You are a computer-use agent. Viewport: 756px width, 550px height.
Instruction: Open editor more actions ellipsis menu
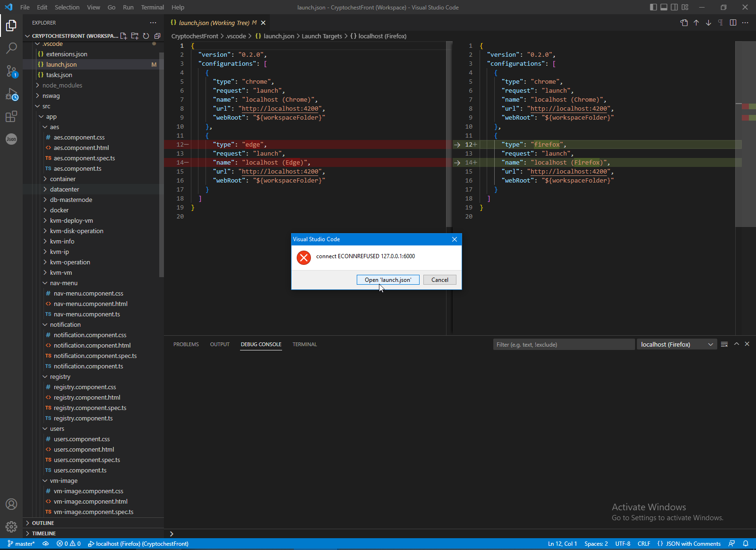click(x=745, y=23)
